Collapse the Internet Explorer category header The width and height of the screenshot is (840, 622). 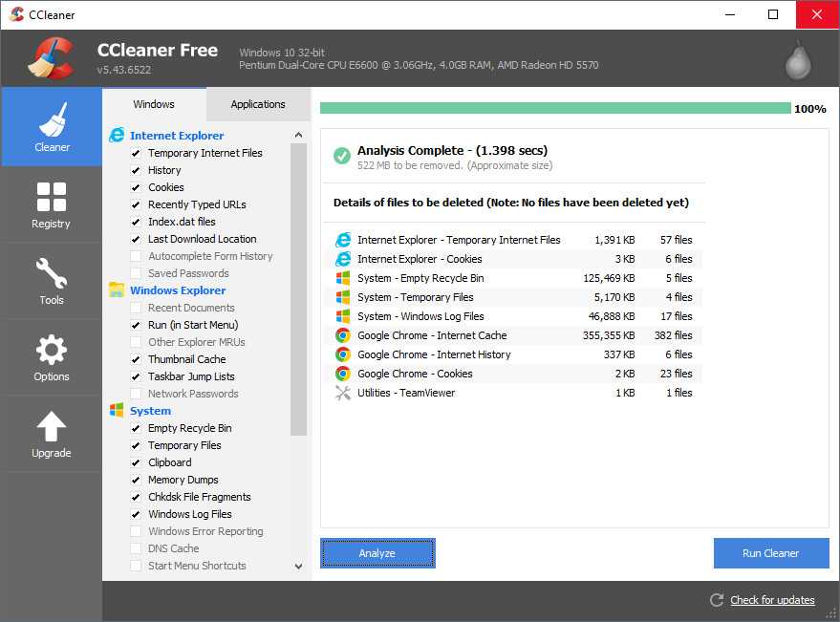[177, 136]
